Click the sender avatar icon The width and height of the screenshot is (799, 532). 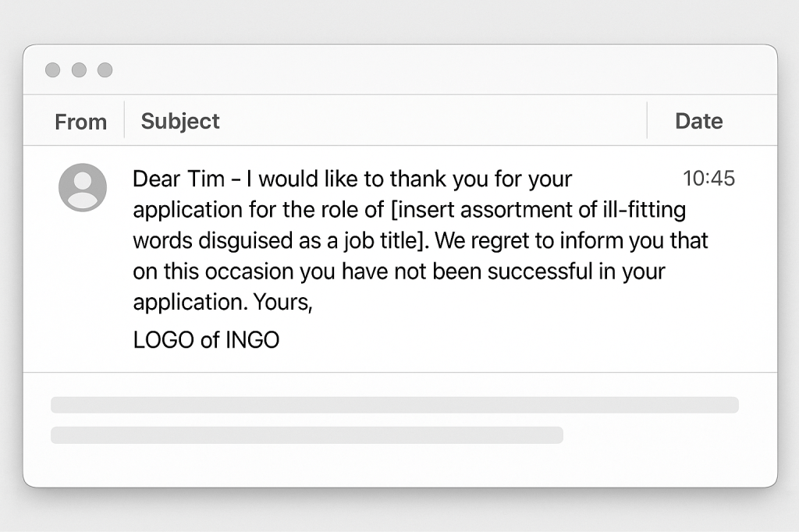coord(83,187)
